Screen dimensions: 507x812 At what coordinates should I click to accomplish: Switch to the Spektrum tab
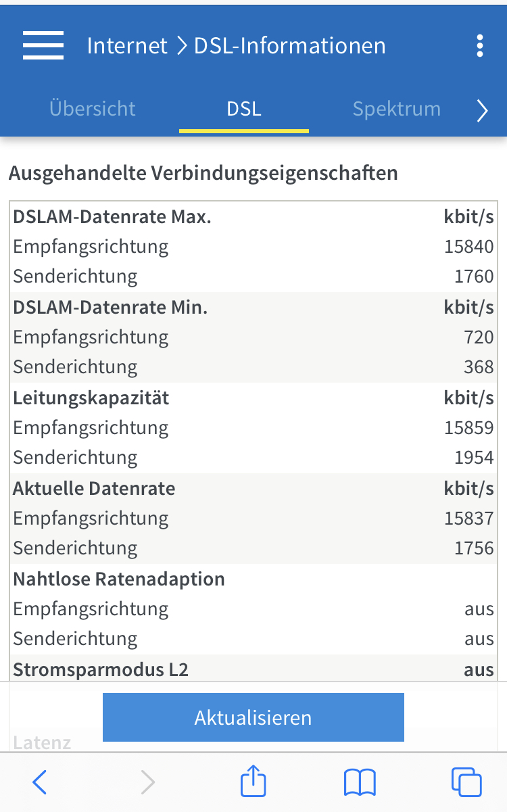pyautogui.click(x=397, y=109)
